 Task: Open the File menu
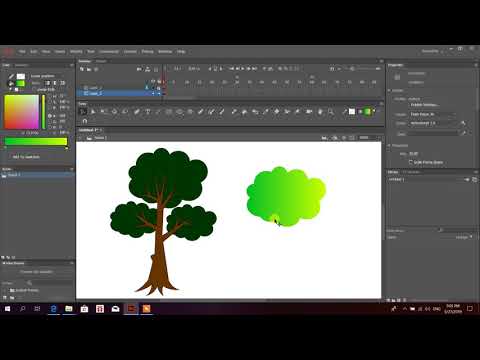[x=22, y=52]
